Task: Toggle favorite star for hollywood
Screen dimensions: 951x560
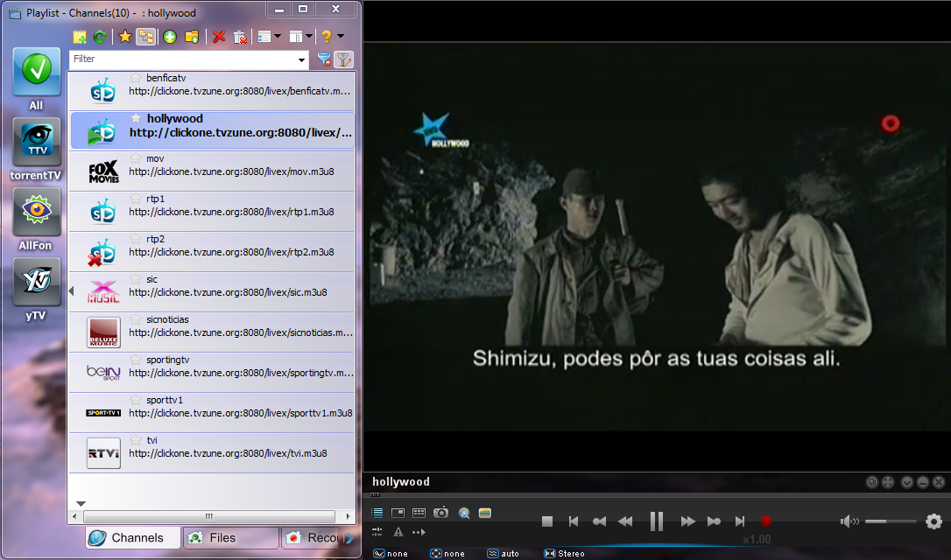Action: tap(136, 118)
